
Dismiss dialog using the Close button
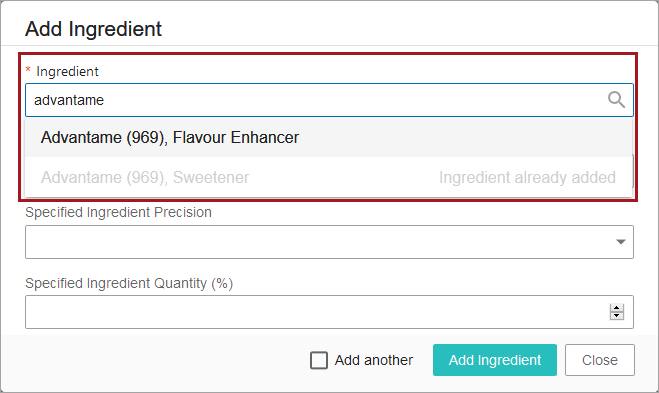pyautogui.click(x=600, y=360)
